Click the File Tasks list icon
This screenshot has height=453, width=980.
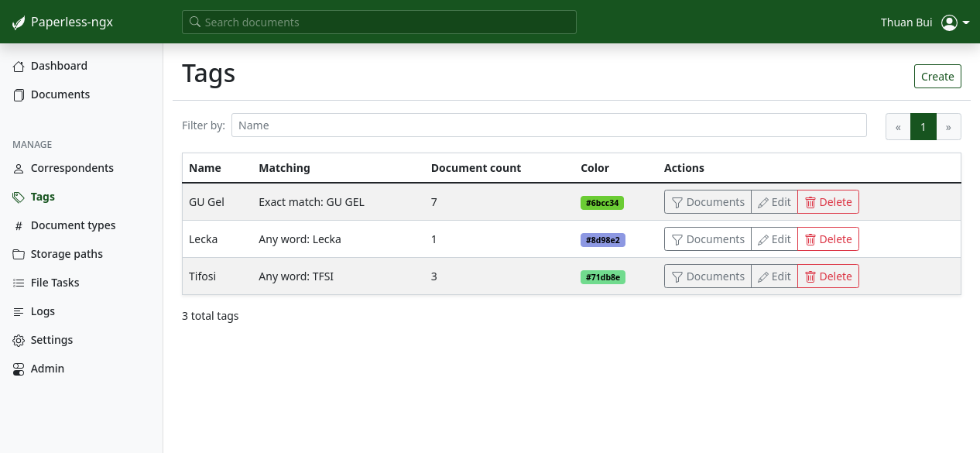pos(19,283)
